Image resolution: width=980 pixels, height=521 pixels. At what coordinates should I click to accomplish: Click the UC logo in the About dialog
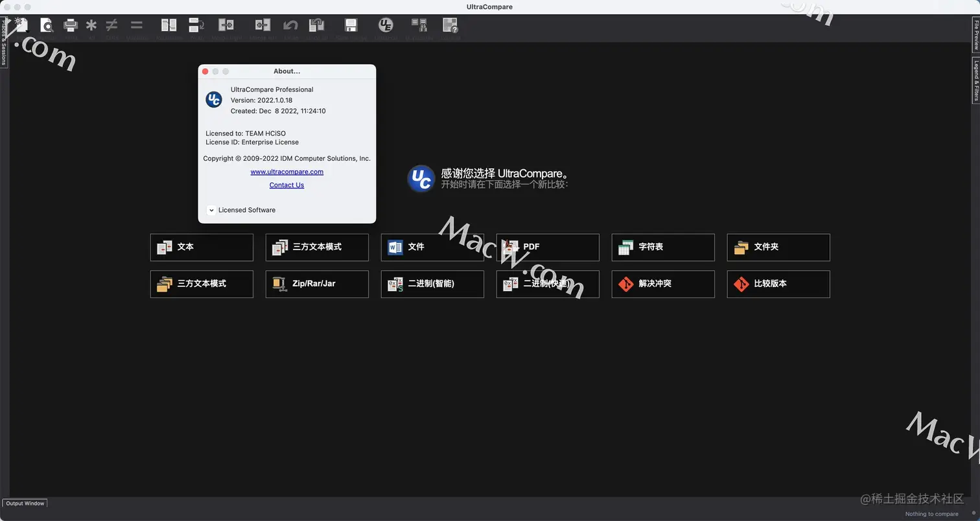[214, 100]
